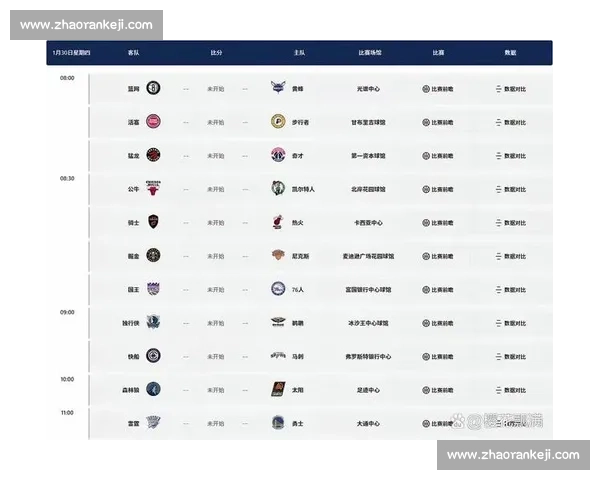Select the 1月30日星期四 date header

(x=72, y=51)
